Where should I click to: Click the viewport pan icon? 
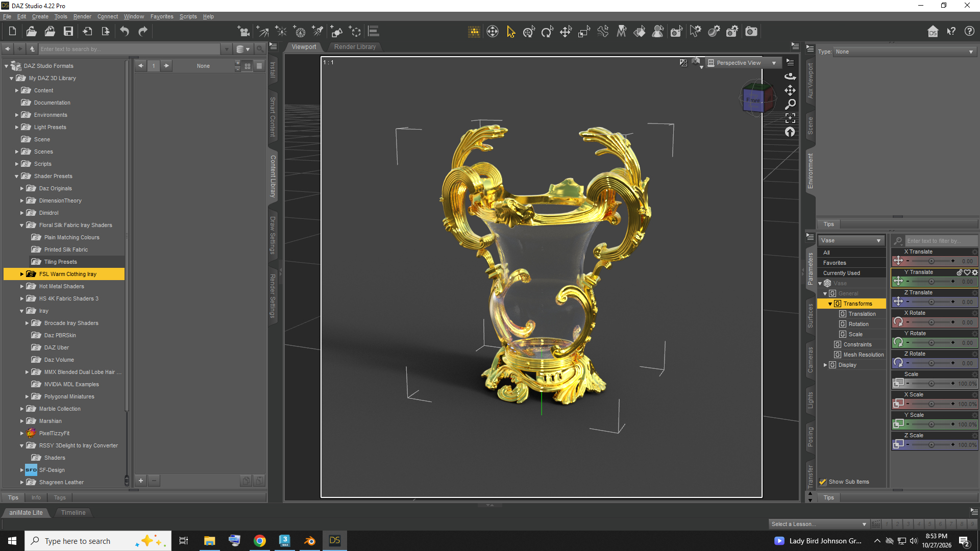point(790,90)
